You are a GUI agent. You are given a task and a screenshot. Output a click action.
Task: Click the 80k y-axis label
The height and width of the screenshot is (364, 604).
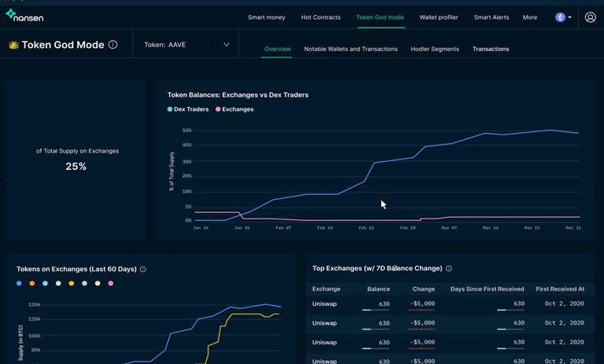click(36, 350)
